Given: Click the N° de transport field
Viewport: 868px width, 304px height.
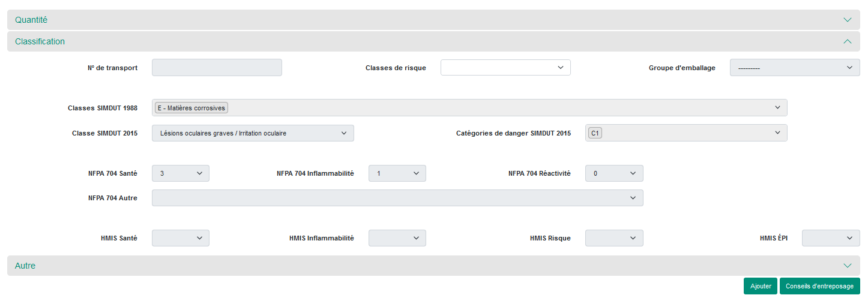Looking at the screenshot, I should 217,68.
